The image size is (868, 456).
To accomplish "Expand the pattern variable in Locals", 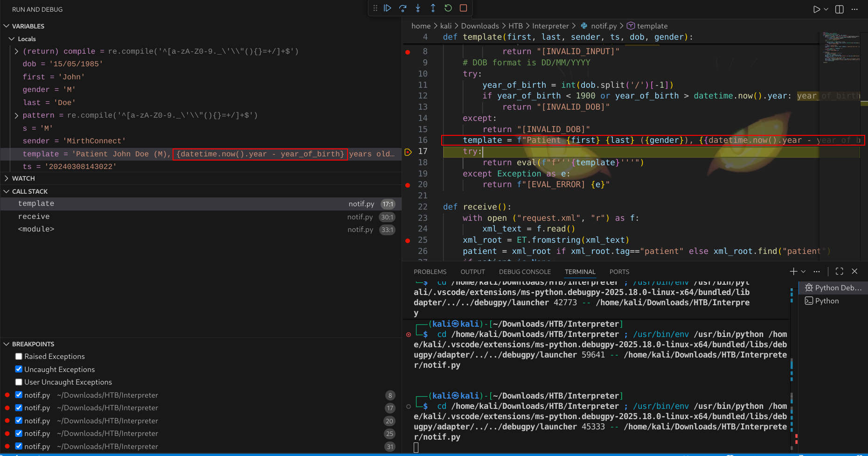I will click(x=17, y=115).
